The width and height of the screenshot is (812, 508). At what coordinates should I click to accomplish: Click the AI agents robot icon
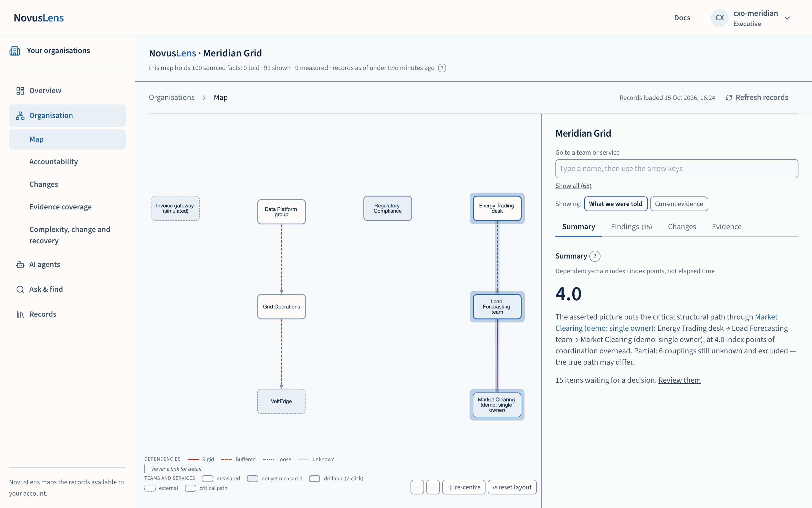click(20, 265)
